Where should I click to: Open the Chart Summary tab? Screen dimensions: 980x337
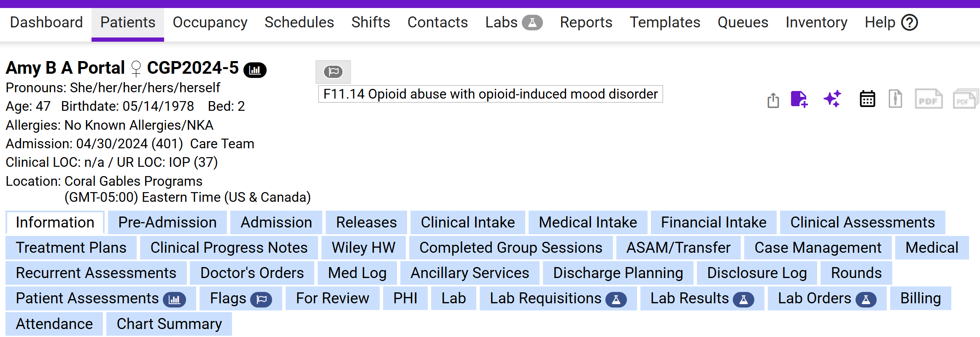pyautogui.click(x=169, y=324)
